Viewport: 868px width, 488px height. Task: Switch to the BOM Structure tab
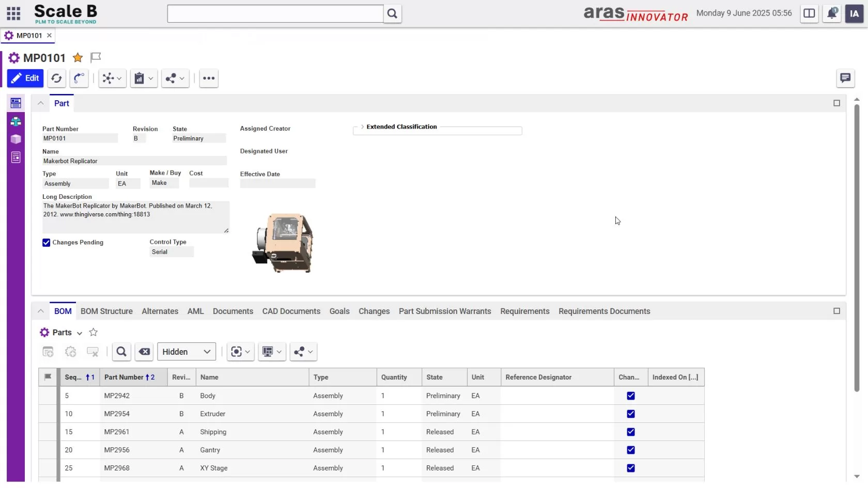pos(106,311)
